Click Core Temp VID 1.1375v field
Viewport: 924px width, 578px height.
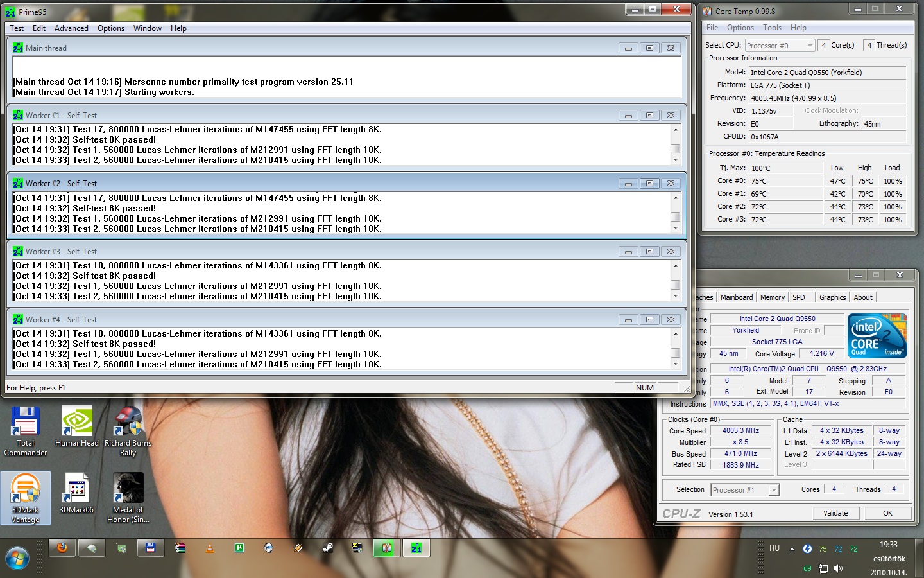(772, 111)
